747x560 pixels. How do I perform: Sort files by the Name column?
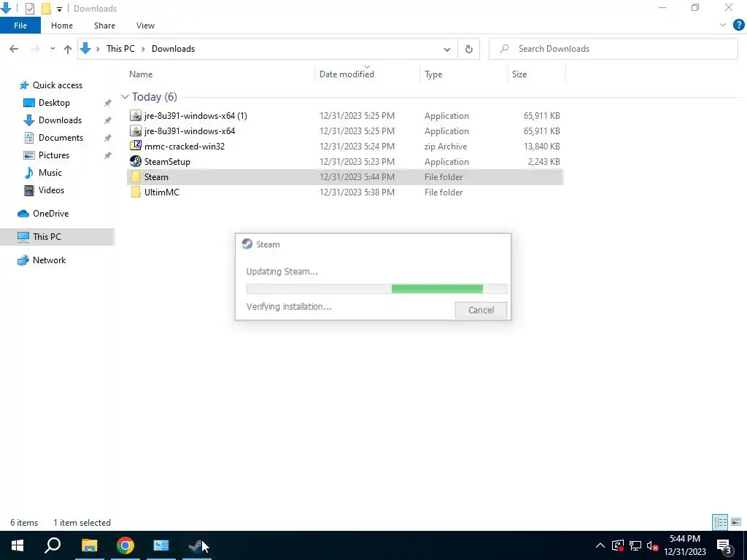pos(141,74)
